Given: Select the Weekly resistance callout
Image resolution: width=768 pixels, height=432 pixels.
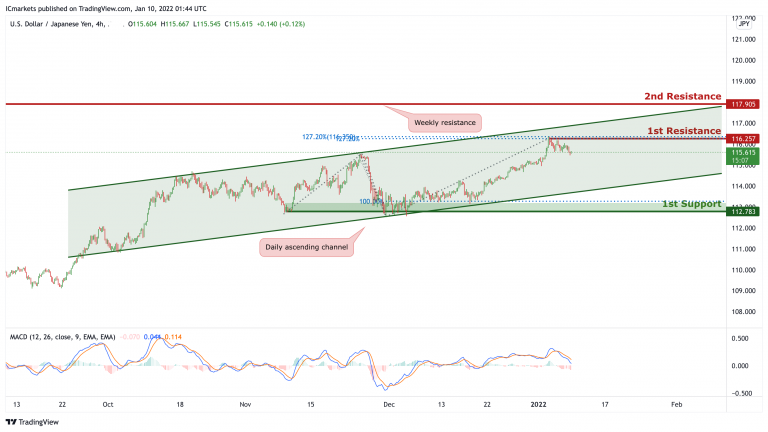Looking at the screenshot, I should click(x=445, y=122).
